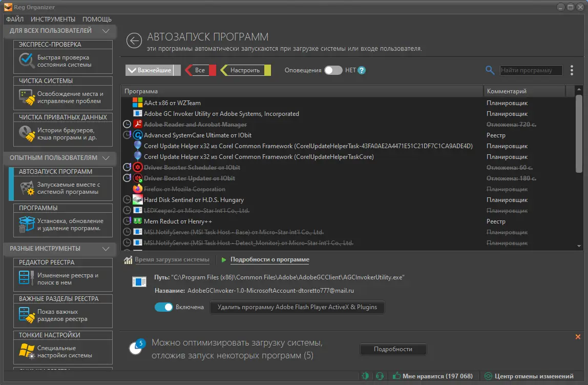This screenshot has height=385, width=588.
Task: Click Удалить программу Adobe Flash Player button
Action: click(297, 307)
